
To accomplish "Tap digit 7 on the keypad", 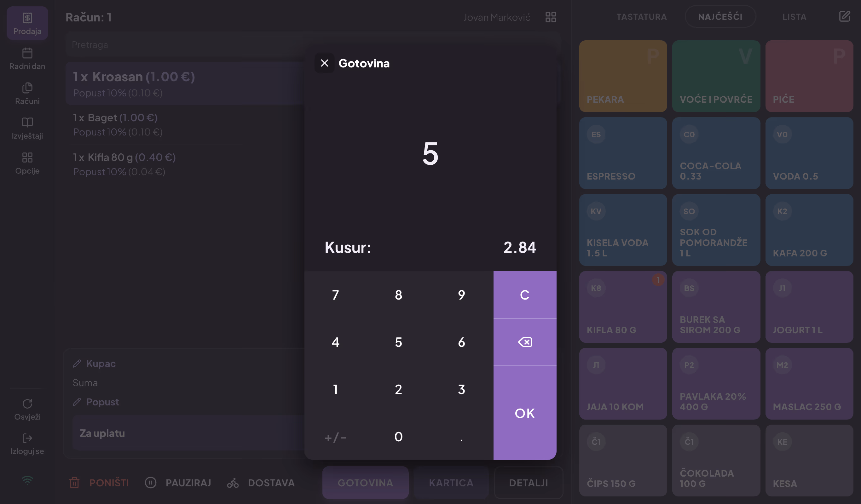I will pos(336,295).
